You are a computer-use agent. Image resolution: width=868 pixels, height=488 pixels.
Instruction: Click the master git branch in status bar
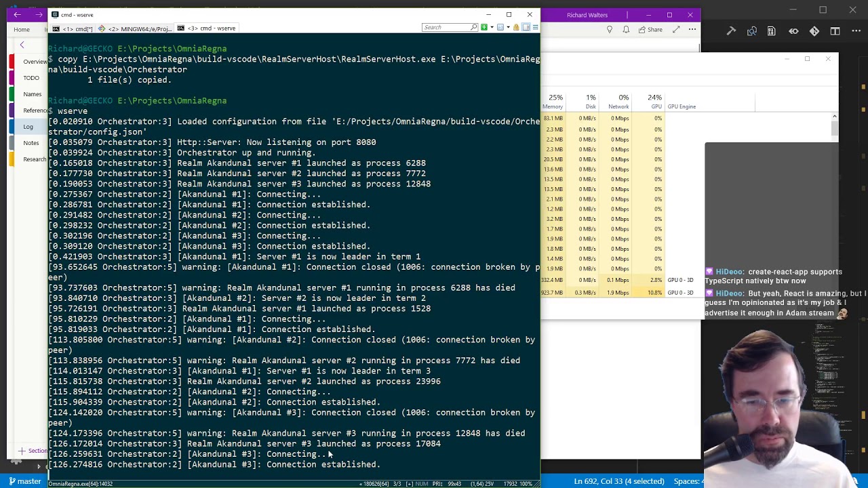24,481
